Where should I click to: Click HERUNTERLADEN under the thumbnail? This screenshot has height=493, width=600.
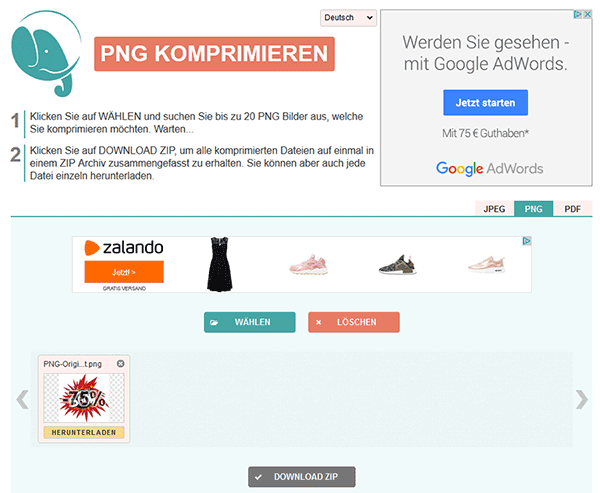pos(84,432)
